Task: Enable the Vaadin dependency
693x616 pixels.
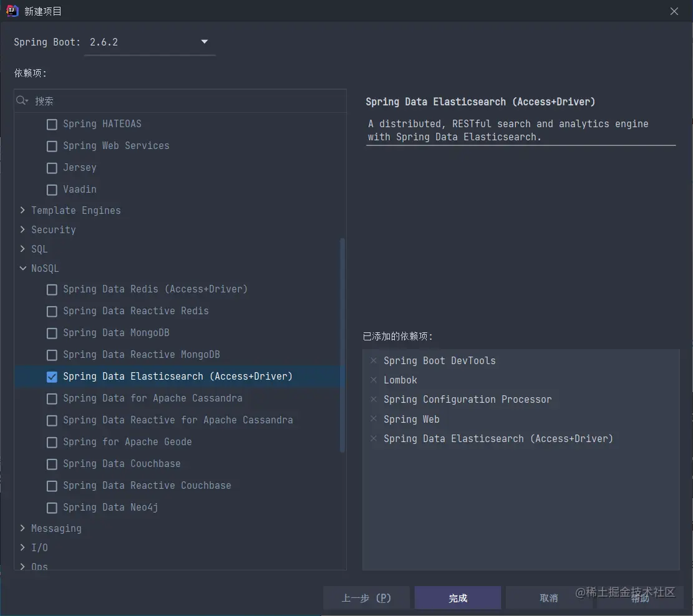Action: point(52,190)
